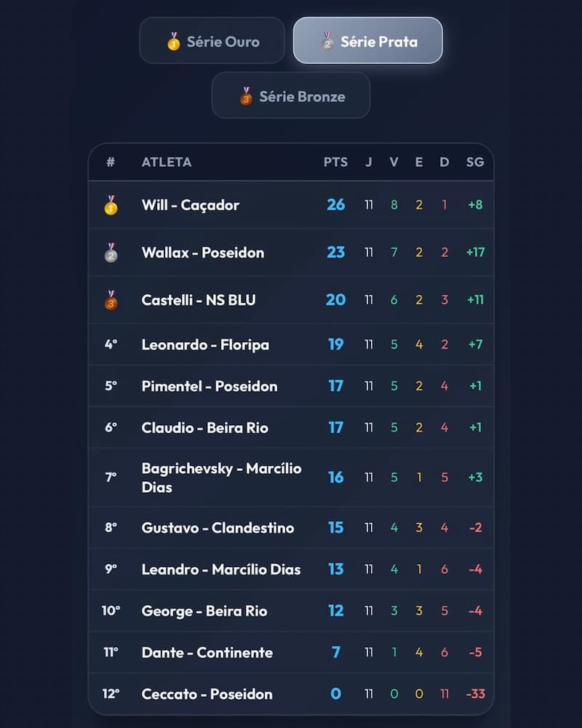This screenshot has height=728, width=582.
Task: Click the gold medal icon beside Will - Caçador
Action: pos(111,205)
